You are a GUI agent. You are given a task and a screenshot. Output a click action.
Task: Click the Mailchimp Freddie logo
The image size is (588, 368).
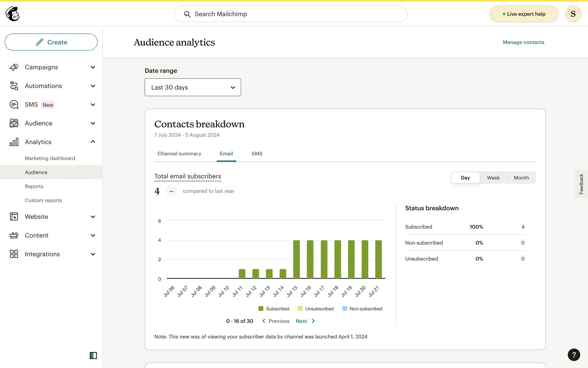pyautogui.click(x=13, y=14)
